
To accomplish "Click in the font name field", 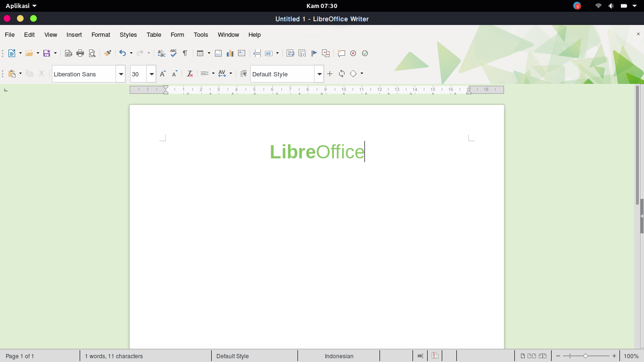I will [84, 74].
